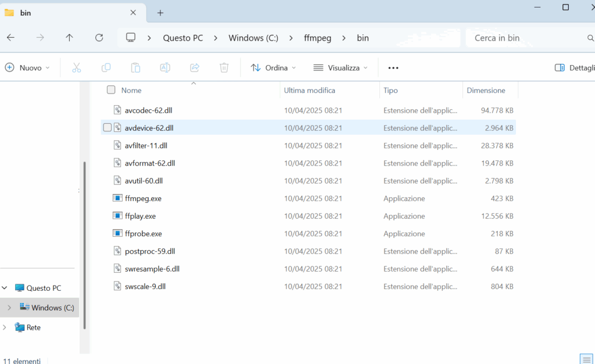
Task: Click the PC monitor icon in address bar
Action: [x=131, y=38]
